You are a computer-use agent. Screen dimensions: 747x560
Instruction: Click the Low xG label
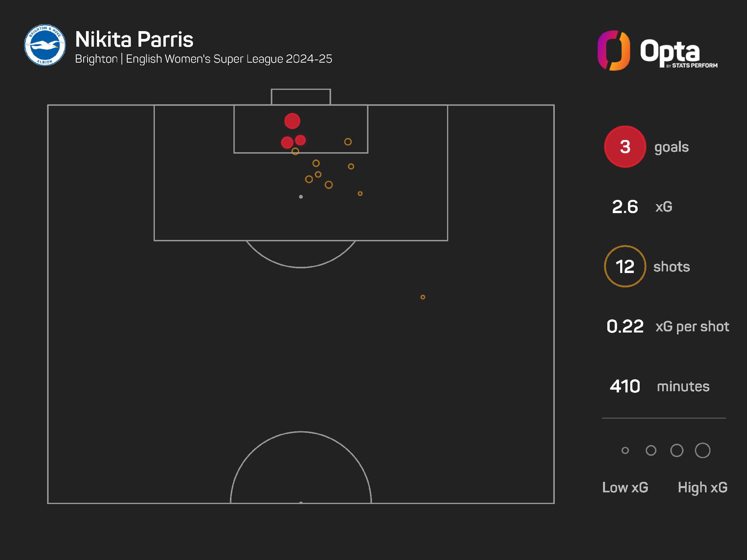(625, 487)
